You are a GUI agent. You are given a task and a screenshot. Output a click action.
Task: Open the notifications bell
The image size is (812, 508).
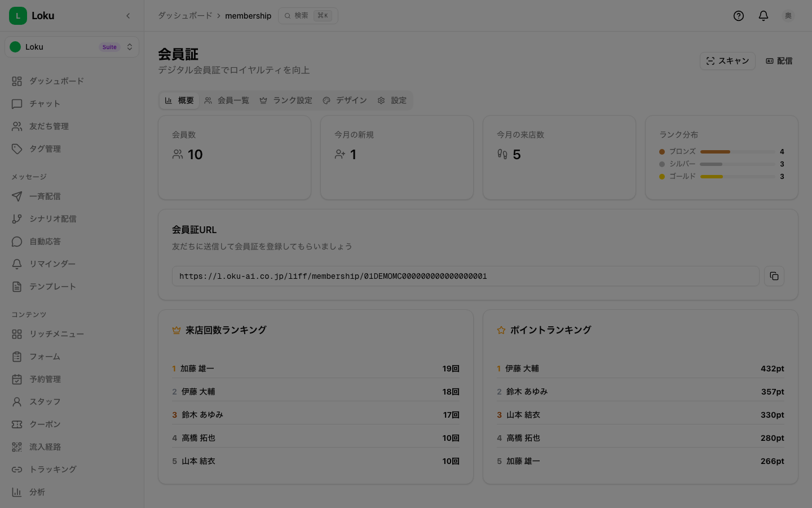(764, 16)
